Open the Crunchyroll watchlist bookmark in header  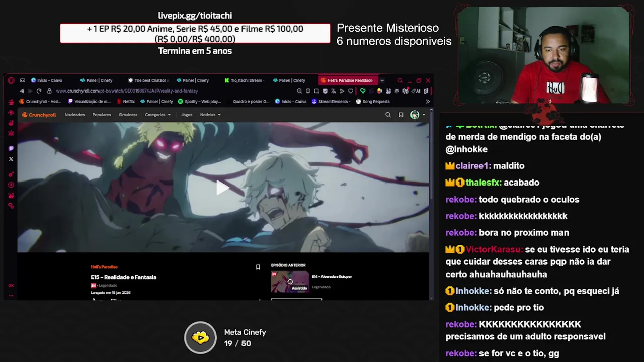click(x=401, y=115)
